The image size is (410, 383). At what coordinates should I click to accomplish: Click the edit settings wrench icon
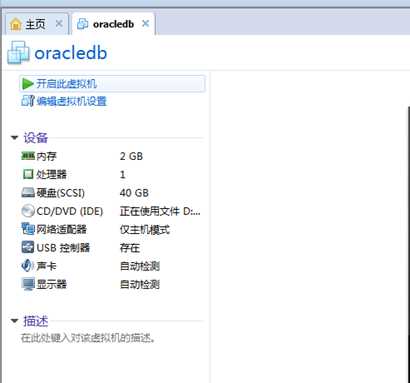coord(28,101)
